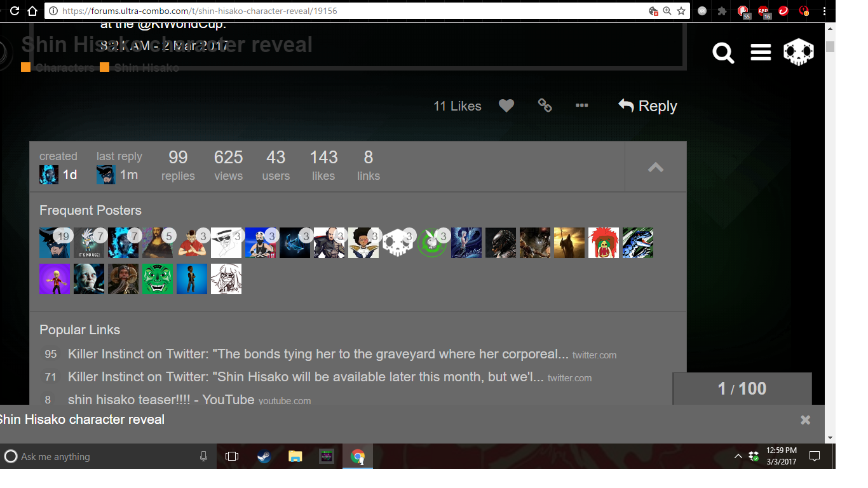Open Windows Task View

pos(232,456)
